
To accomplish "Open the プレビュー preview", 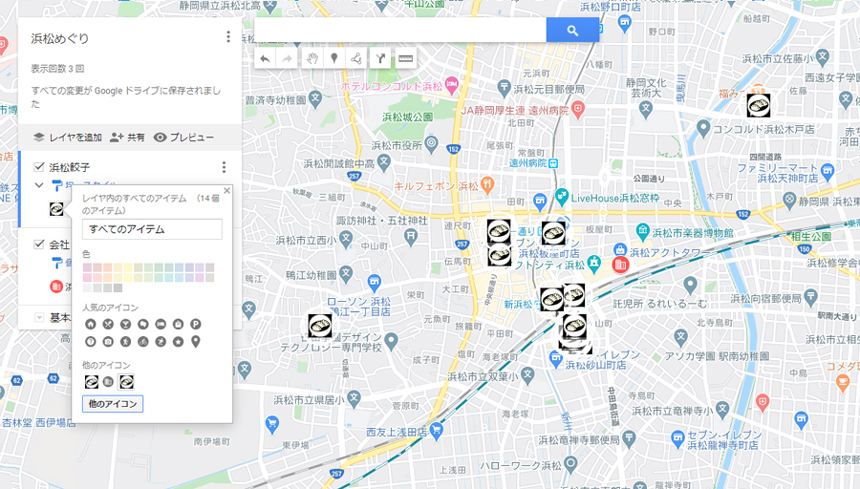I will (184, 137).
